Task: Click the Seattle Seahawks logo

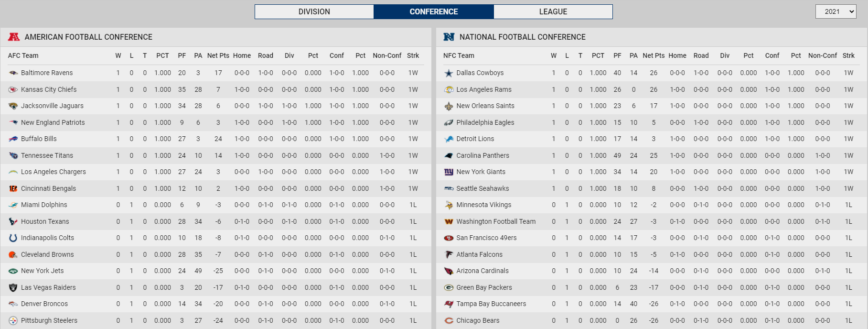Action: [x=449, y=188]
